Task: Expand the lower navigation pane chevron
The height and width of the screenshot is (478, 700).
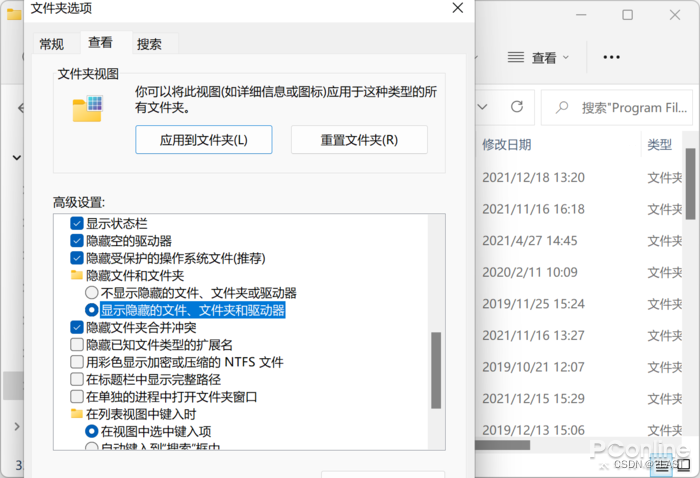Action: [17, 426]
